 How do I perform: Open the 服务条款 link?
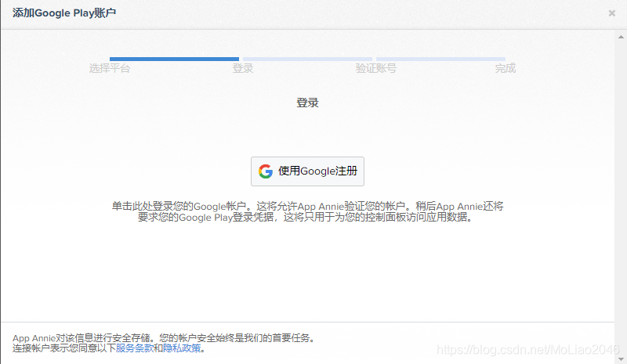tap(135, 348)
